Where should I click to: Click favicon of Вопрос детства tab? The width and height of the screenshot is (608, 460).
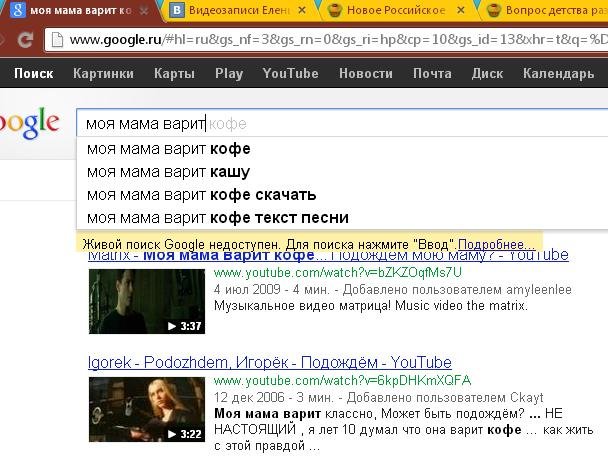click(x=493, y=10)
